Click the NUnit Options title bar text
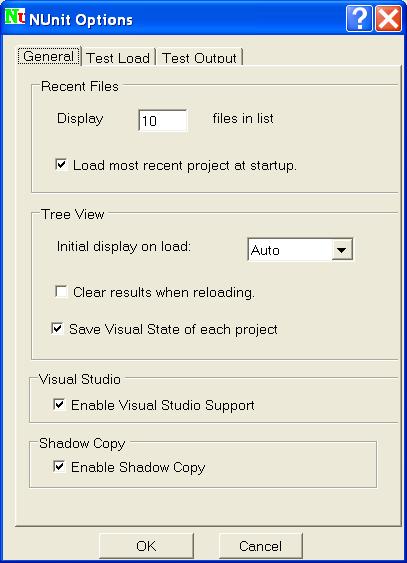 [x=81, y=20]
